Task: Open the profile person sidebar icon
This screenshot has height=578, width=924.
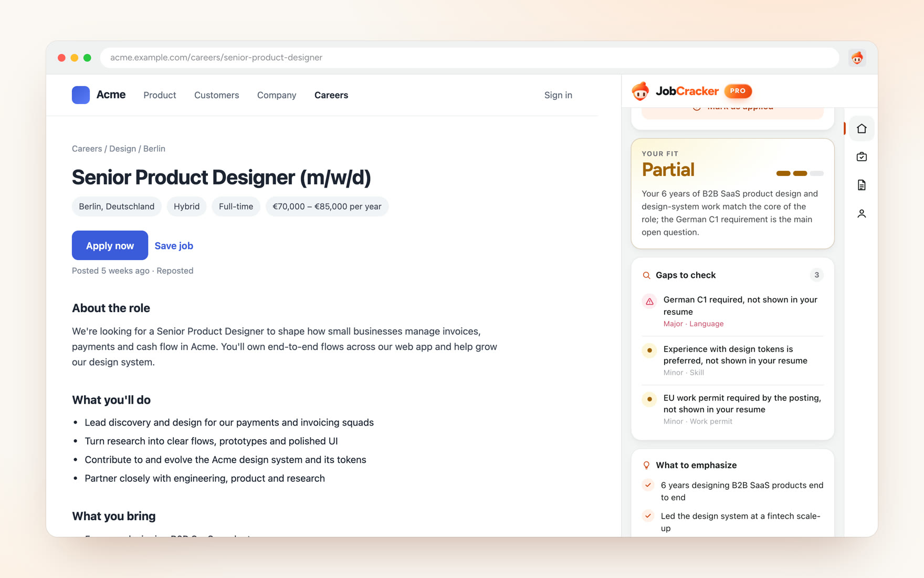Action: click(x=862, y=213)
